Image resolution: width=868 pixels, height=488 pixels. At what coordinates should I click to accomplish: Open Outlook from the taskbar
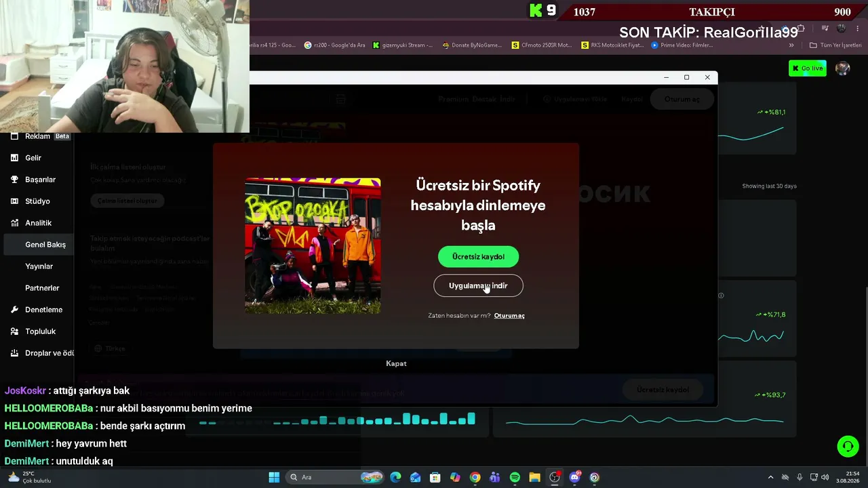(415, 478)
